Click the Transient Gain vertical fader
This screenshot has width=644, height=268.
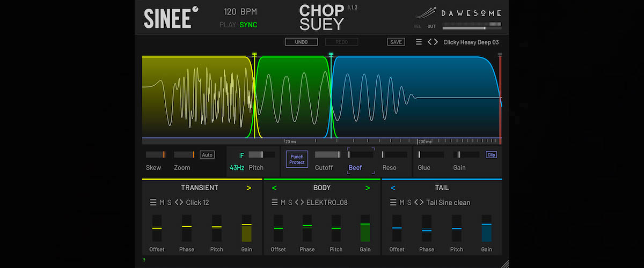click(x=246, y=229)
